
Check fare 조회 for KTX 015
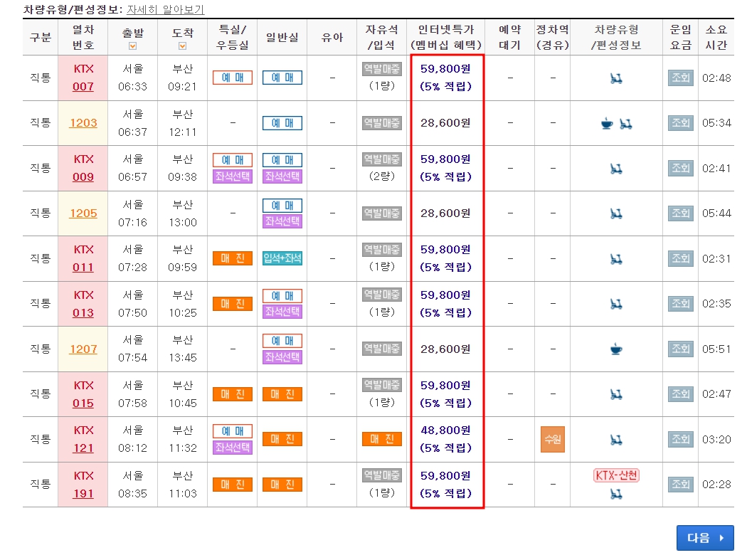tap(680, 394)
